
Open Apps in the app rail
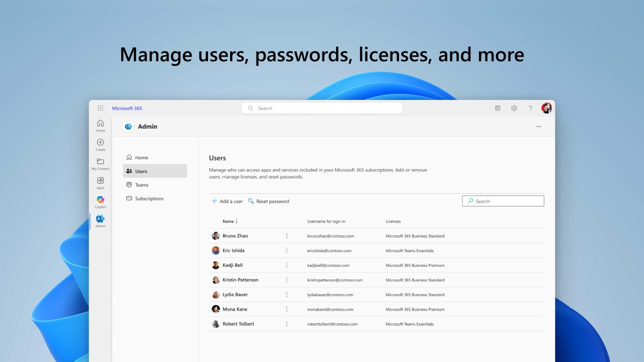pos(100,183)
